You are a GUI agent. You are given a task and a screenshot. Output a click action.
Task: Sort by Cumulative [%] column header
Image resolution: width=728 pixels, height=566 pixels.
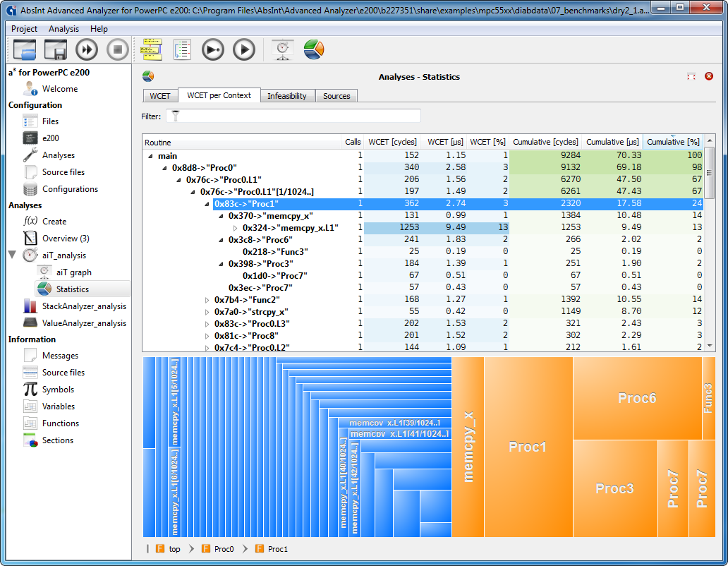673,142
